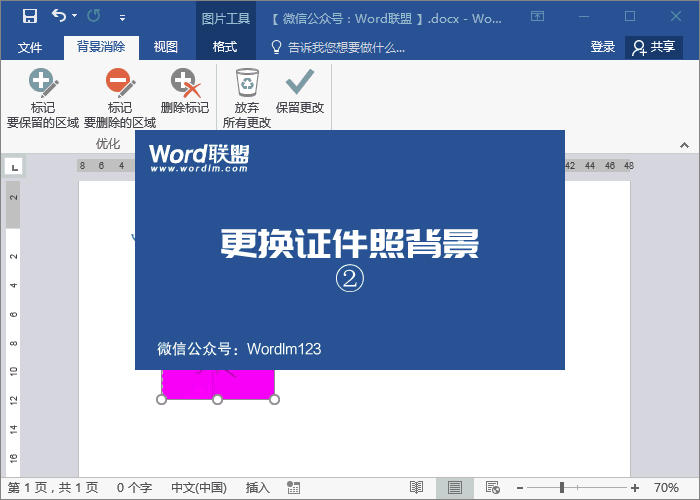Click the zoom slider handle
Viewport: 700px width, 500px height.
[x=562, y=488]
